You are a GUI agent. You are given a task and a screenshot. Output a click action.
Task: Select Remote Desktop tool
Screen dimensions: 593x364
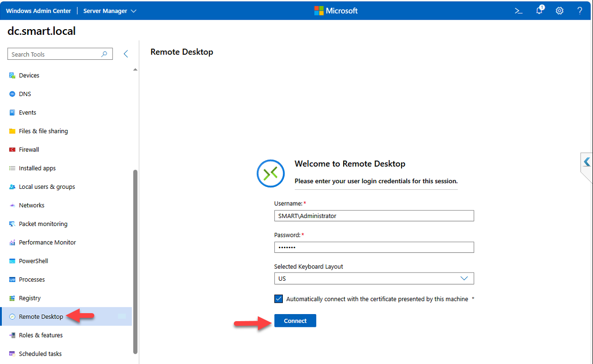(x=66, y=317)
